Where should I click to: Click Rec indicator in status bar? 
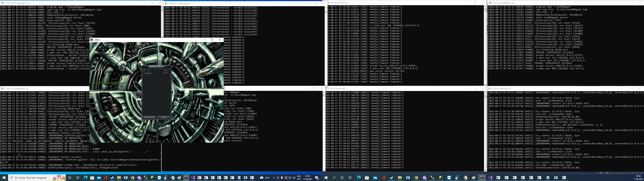pyautogui.click(x=635, y=173)
